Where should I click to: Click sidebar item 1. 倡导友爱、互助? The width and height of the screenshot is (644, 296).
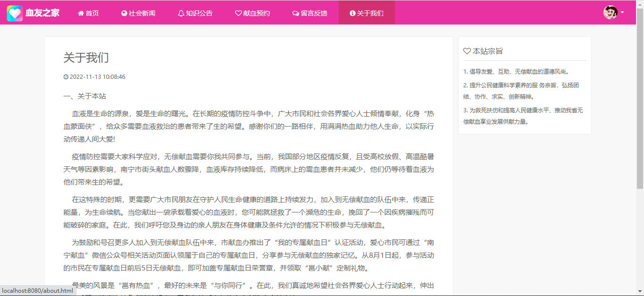click(x=517, y=72)
